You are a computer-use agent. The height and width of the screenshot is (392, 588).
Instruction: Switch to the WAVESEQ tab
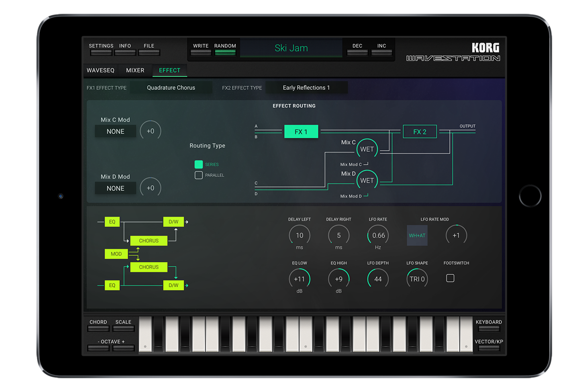click(x=100, y=71)
